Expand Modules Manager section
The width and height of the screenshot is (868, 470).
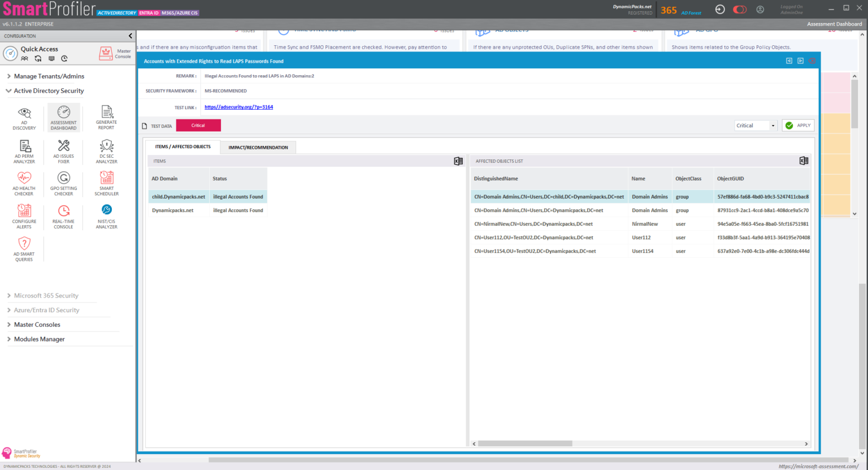[36, 339]
